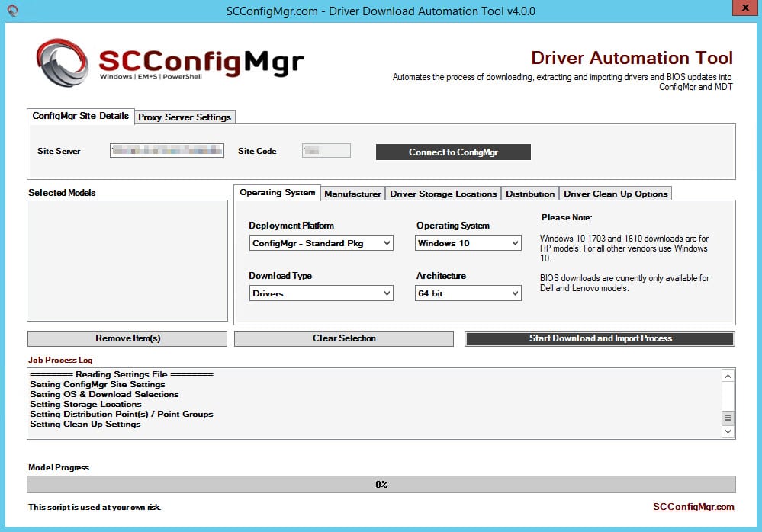Open the Architecture dropdown showing 64 bit

click(468, 293)
